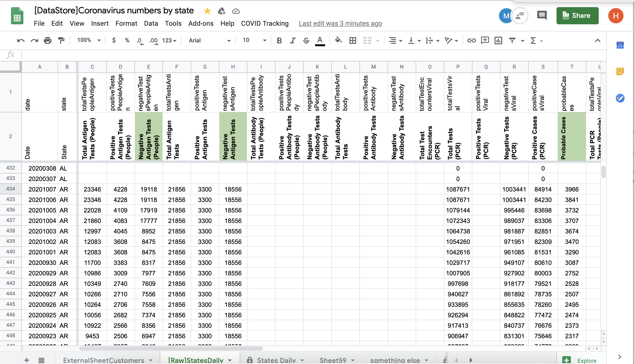The width and height of the screenshot is (634, 364).
Task: Click the Redo arrow in toolbar
Action: (34, 40)
